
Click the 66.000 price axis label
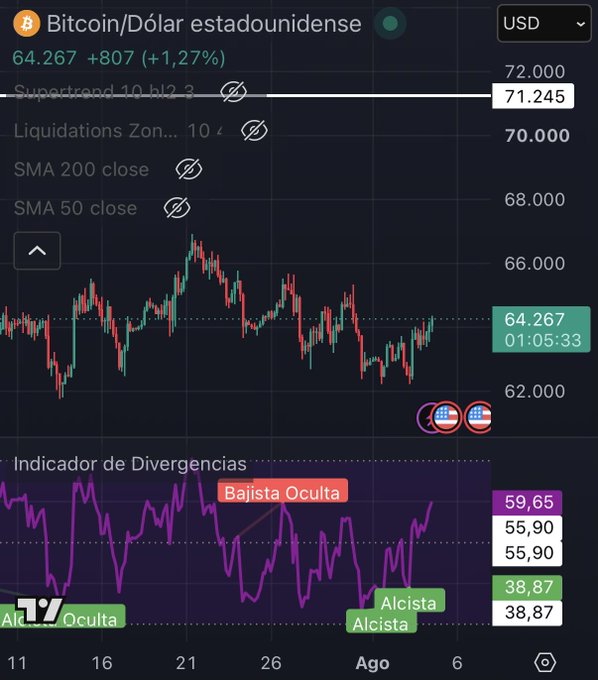pyautogui.click(x=535, y=263)
